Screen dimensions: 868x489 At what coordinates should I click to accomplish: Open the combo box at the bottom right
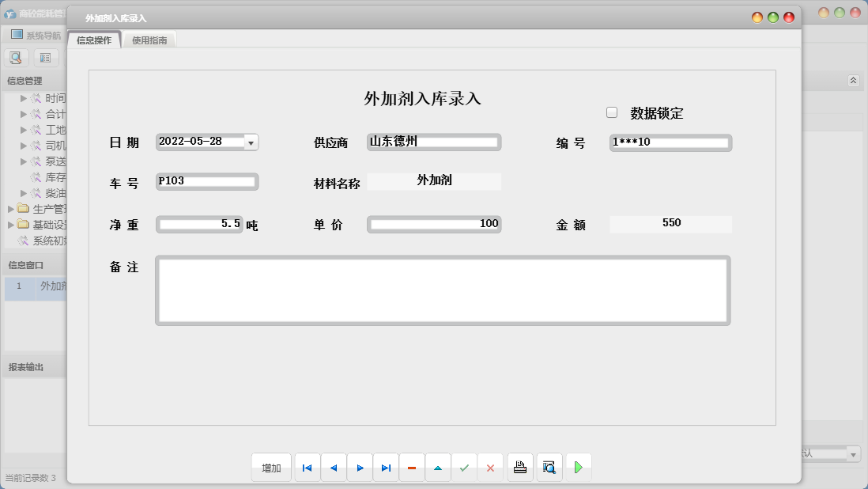pos(852,453)
